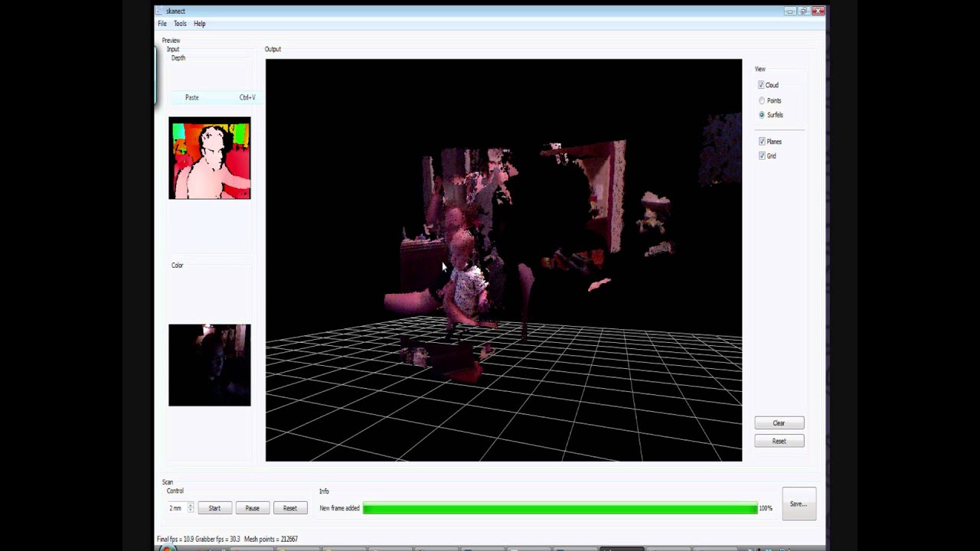This screenshot has height=551, width=980.
Task: Minimize the skanect window
Action: point(791,11)
